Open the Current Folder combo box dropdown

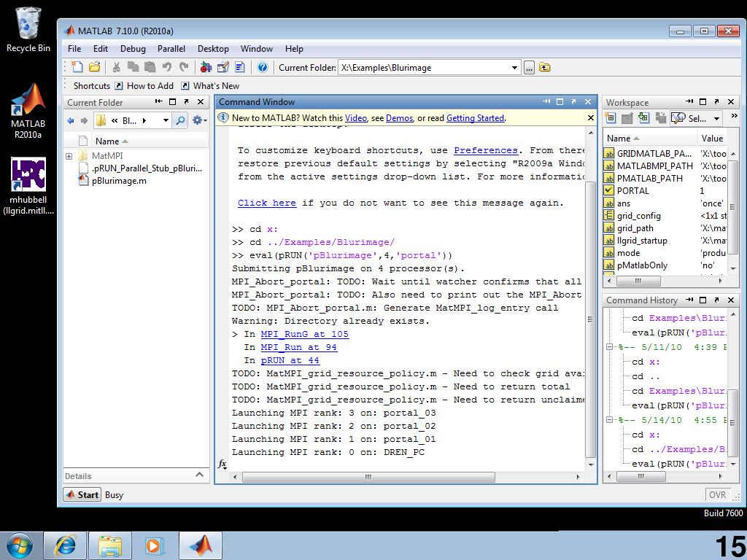[514, 68]
